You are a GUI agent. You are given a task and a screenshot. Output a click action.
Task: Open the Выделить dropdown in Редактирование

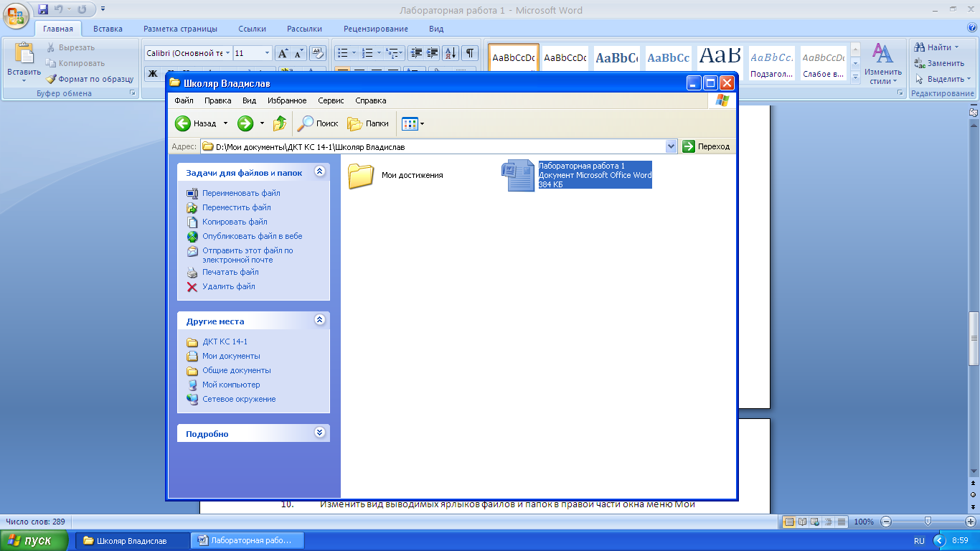tap(942, 79)
